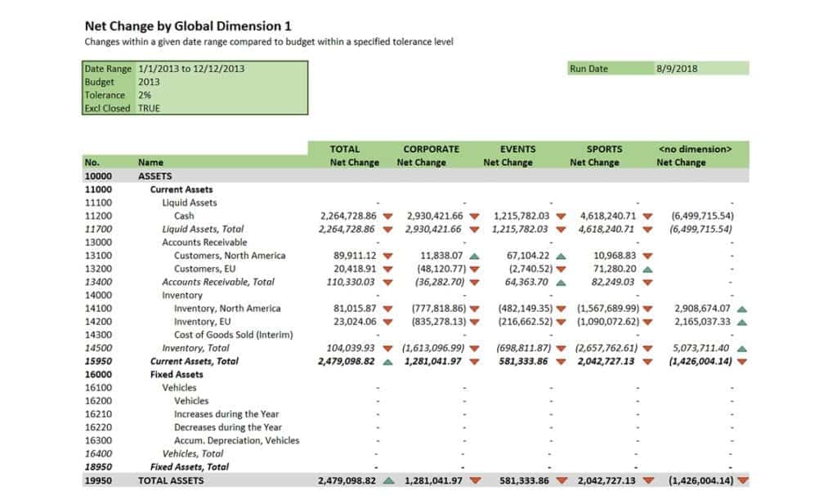This screenshot has width=837, height=504.
Task: Click red down arrow beside 10,968.83
Action: [x=647, y=256]
